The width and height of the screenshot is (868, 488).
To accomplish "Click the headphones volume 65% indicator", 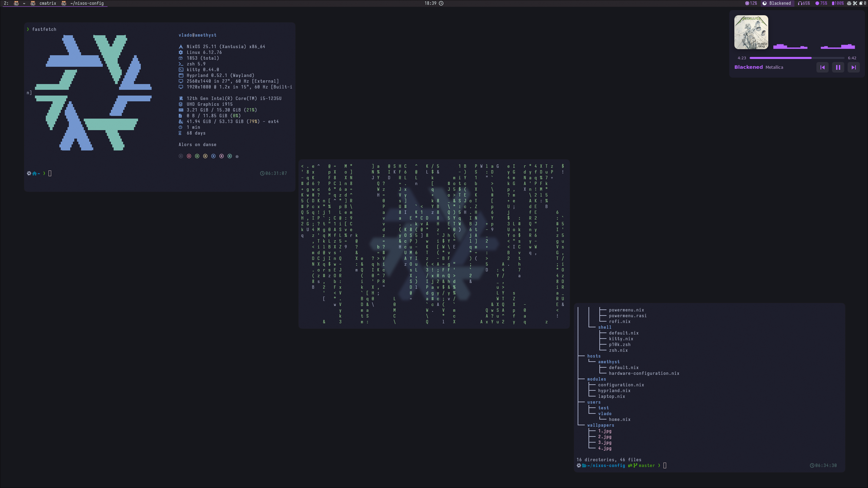I will 804,3.
